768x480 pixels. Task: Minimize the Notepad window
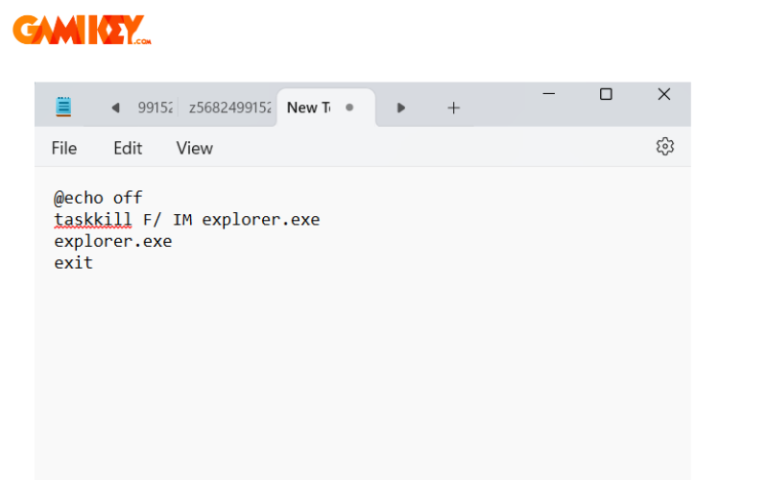click(x=549, y=94)
